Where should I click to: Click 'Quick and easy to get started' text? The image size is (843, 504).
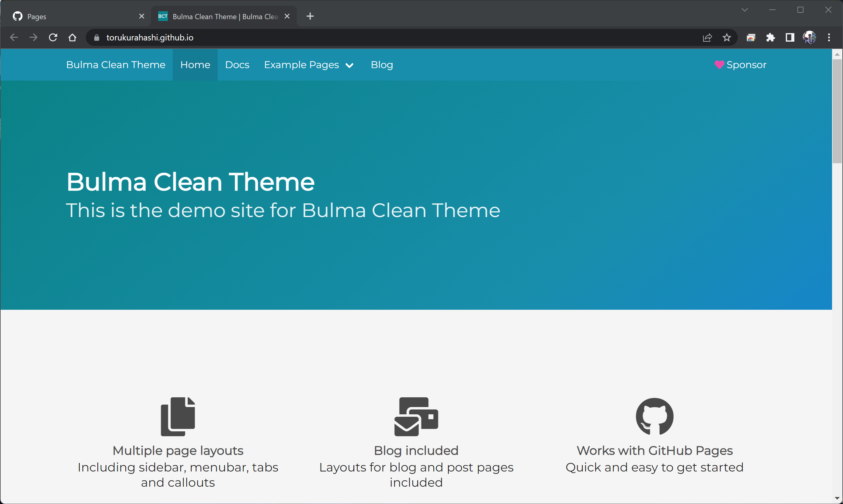pos(654,467)
